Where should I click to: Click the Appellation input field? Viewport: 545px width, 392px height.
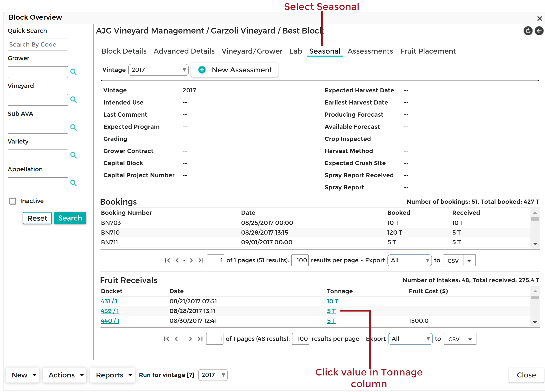(38, 183)
